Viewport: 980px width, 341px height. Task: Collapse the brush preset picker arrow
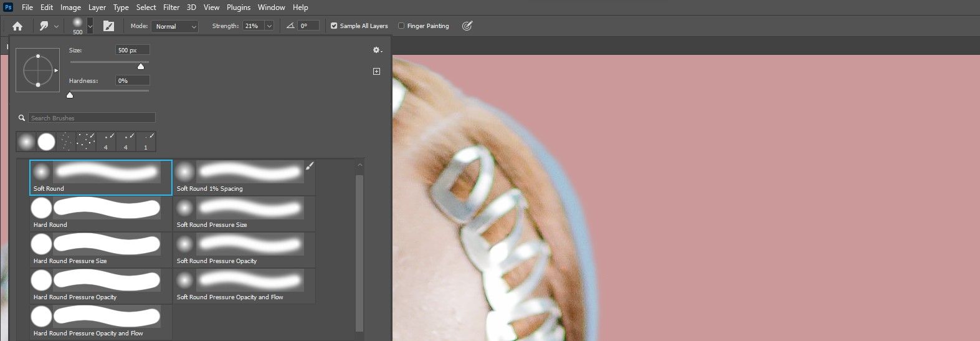(90, 26)
